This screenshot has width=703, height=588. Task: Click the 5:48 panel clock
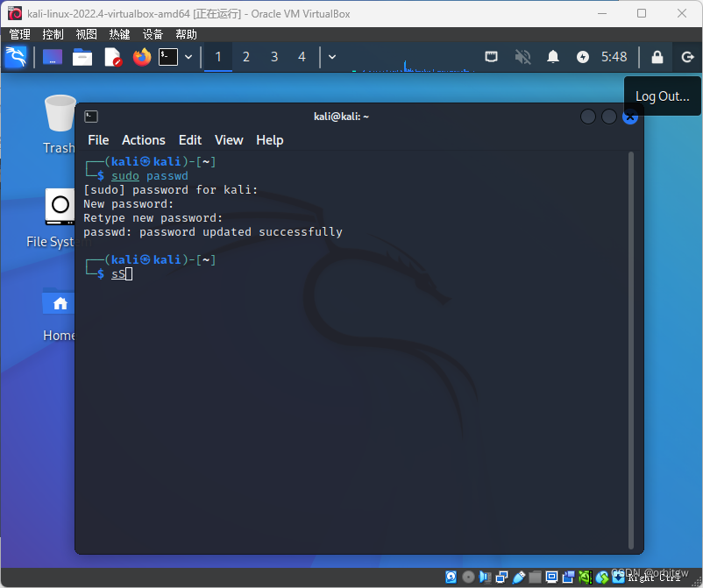[x=614, y=57]
